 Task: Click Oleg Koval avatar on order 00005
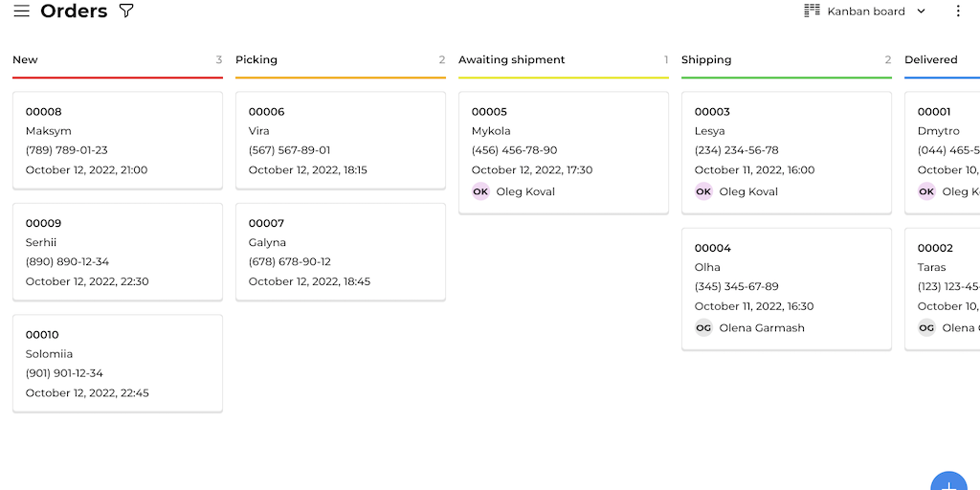(x=480, y=191)
